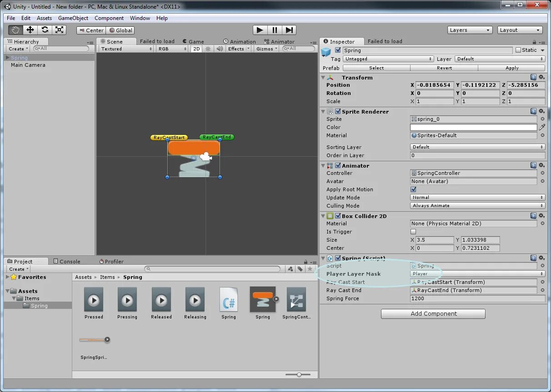The width and height of the screenshot is (551, 392).
Task: Toggle the 2D scene view mode
Action: click(196, 49)
